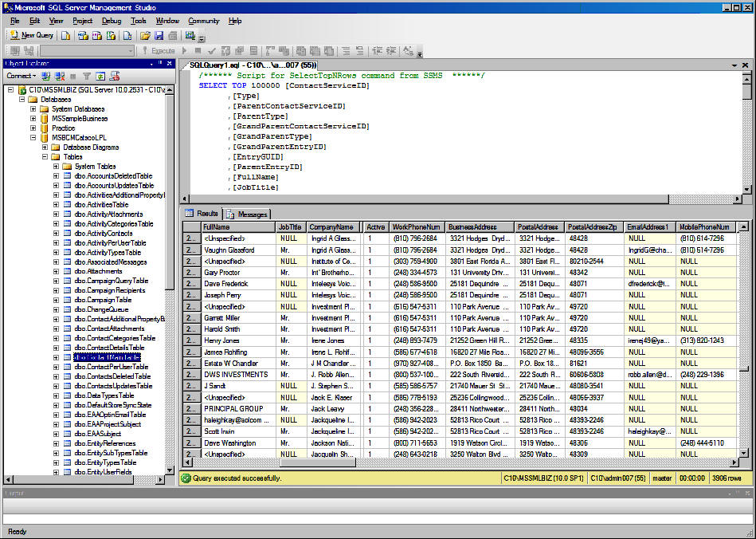Select dbo.ChangeQueue table in the tree
756x539 pixels.
[x=101, y=309]
